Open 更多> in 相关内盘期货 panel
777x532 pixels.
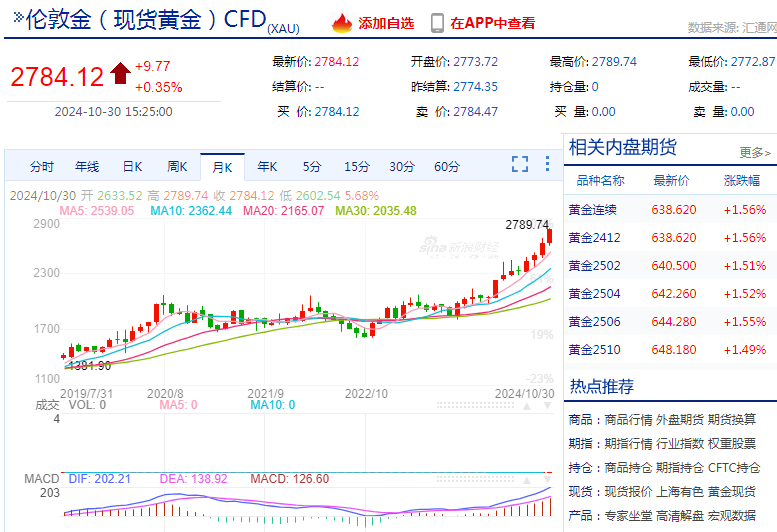pos(755,152)
